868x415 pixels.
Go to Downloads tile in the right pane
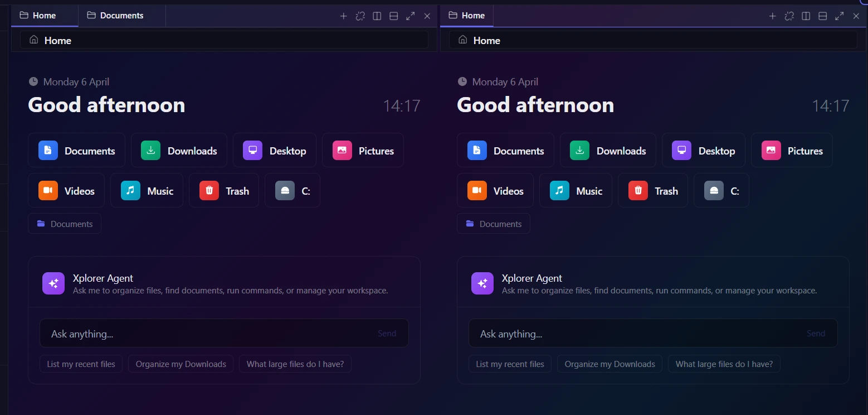tap(608, 150)
